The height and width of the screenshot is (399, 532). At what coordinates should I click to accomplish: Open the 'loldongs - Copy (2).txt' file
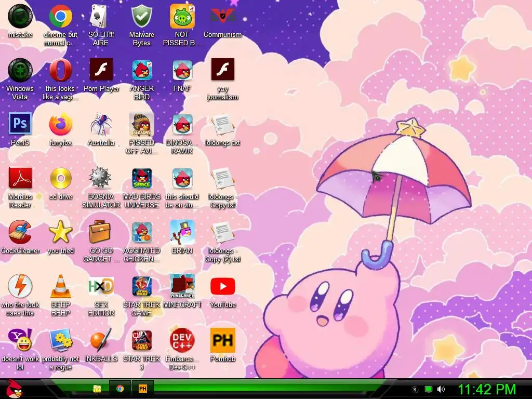pos(222,233)
